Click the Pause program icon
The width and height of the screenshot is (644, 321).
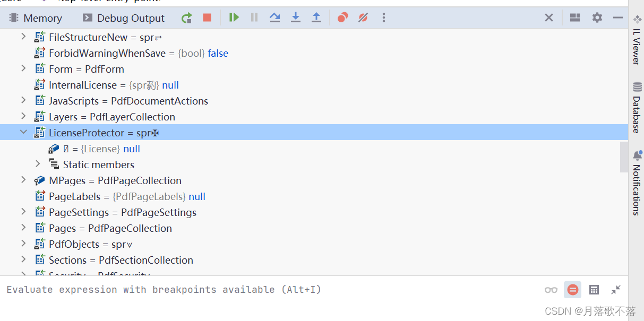click(254, 18)
